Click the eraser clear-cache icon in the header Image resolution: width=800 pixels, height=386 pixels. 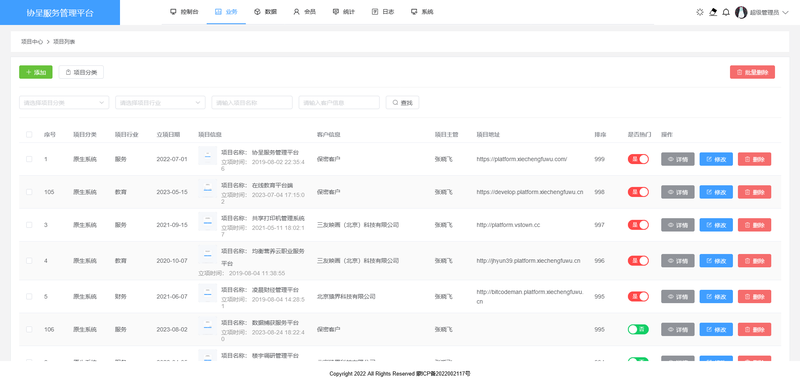click(713, 12)
